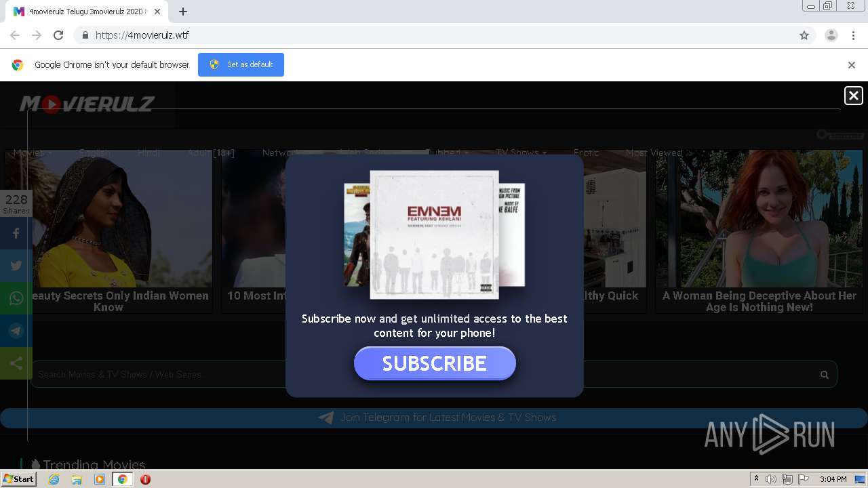Click the red Opera taskbar icon
Screen dimensions: 868x488
coord(145,479)
